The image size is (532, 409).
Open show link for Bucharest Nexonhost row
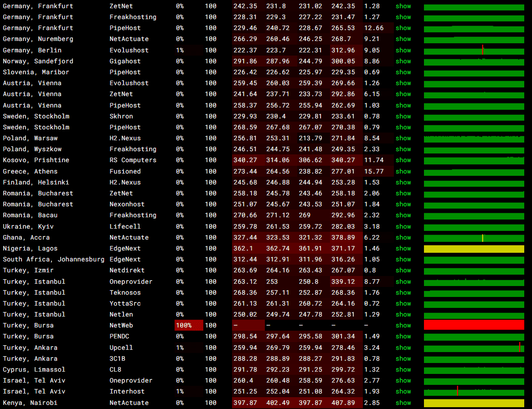pyautogui.click(x=403, y=204)
